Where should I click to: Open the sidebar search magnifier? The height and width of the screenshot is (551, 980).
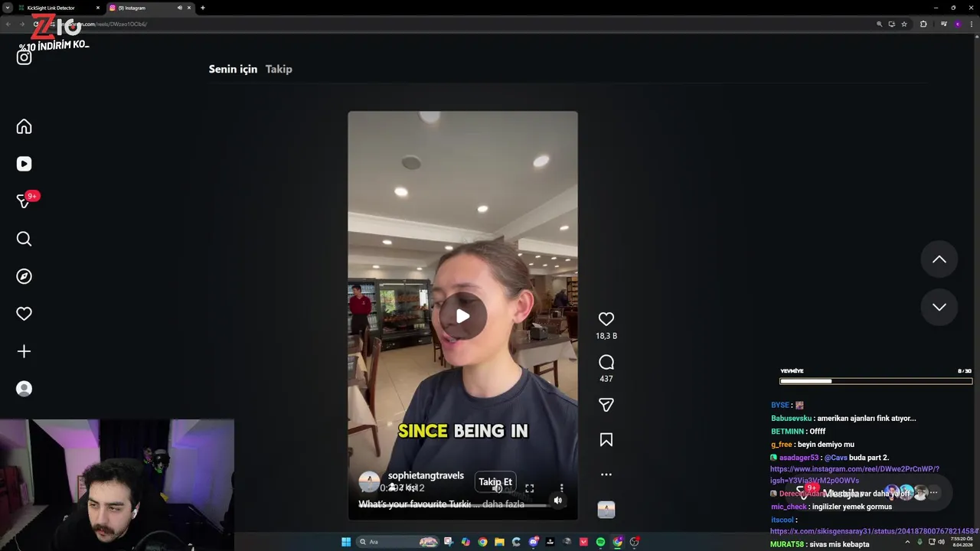[24, 239]
